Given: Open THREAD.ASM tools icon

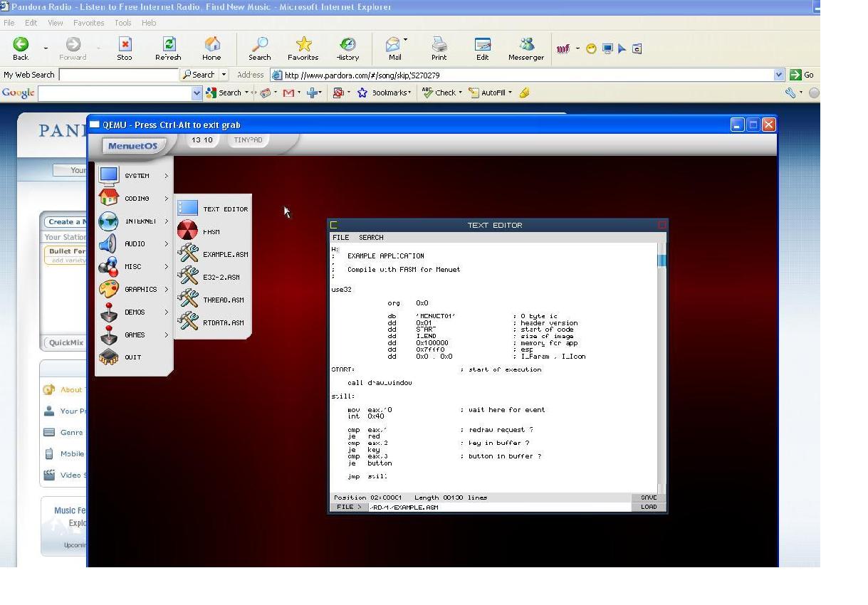Looking at the screenshot, I should coord(188,299).
